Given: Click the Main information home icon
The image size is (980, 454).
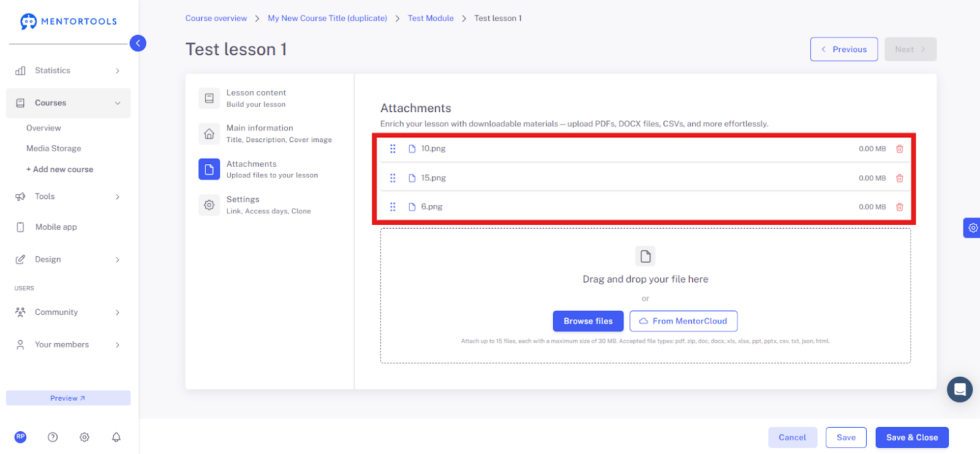Looking at the screenshot, I should click(x=209, y=134).
